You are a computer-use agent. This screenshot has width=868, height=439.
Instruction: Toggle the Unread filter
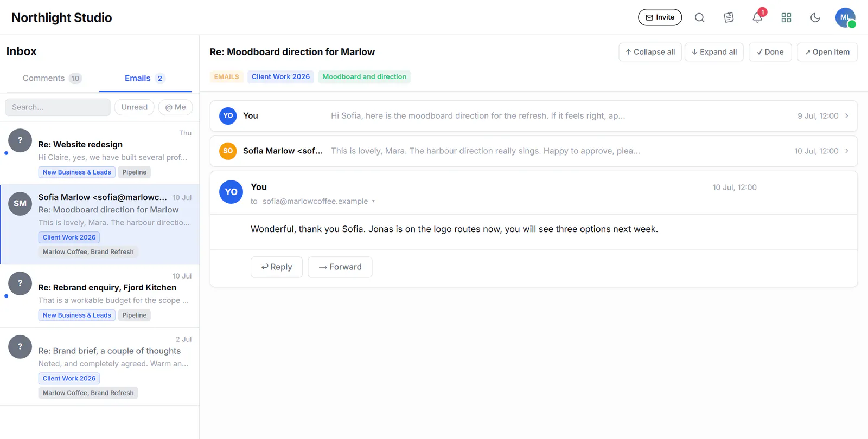[135, 107]
